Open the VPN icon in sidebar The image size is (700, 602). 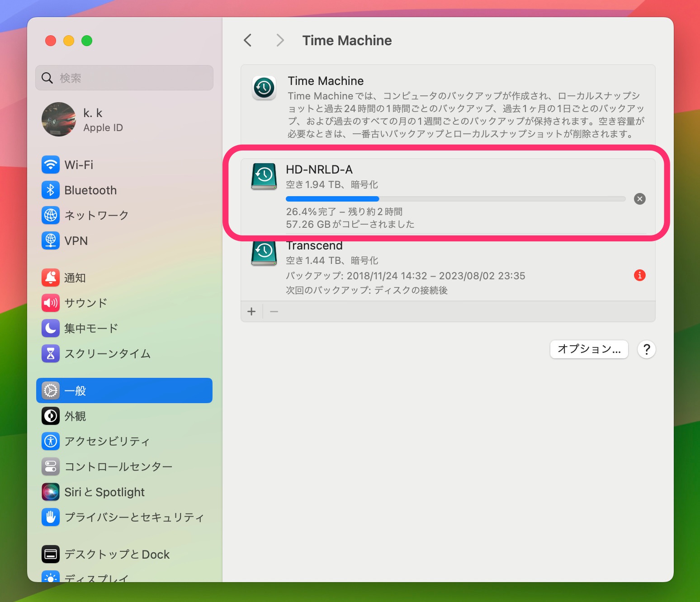point(51,240)
